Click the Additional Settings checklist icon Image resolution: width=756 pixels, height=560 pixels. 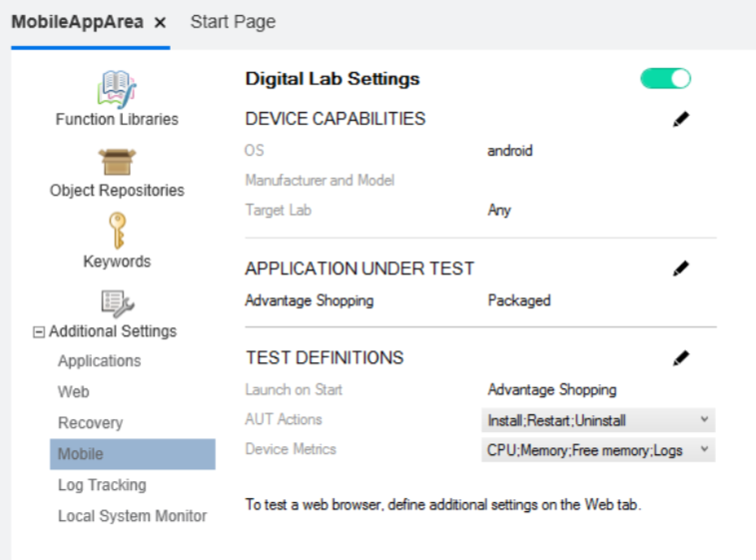coord(117,302)
